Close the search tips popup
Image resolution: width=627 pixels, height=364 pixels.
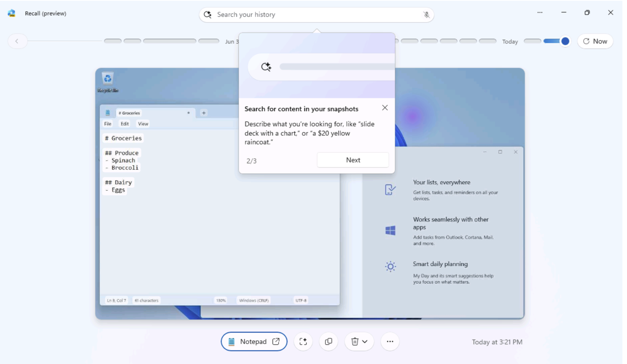point(384,108)
